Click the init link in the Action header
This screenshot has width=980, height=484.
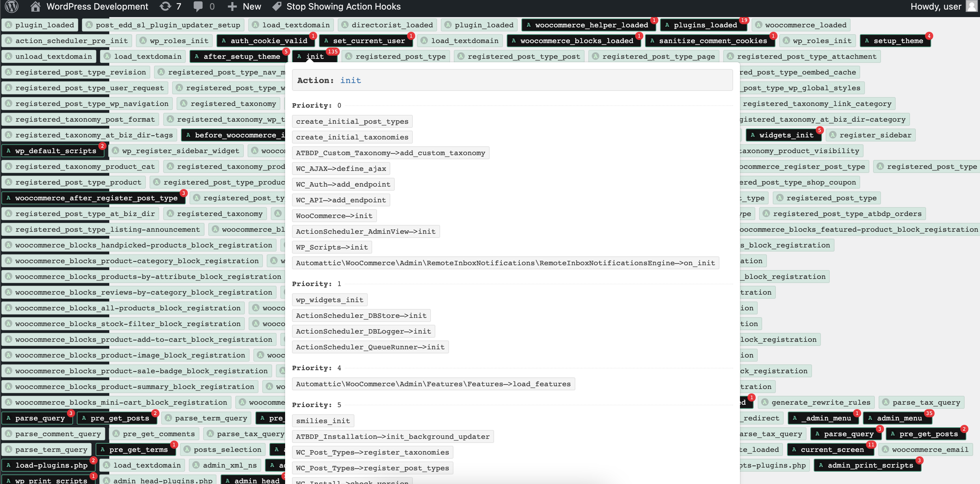click(x=350, y=80)
